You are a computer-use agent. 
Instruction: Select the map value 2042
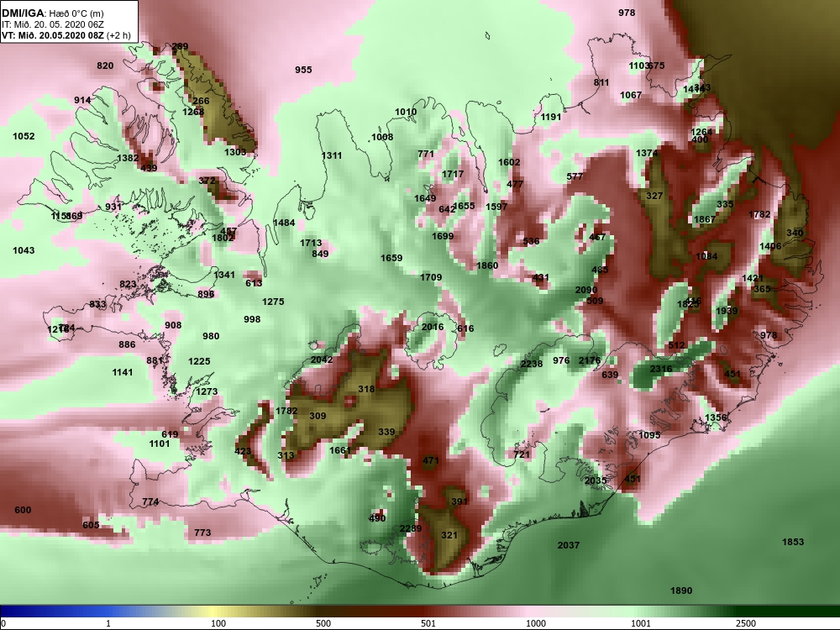coord(322,360)
